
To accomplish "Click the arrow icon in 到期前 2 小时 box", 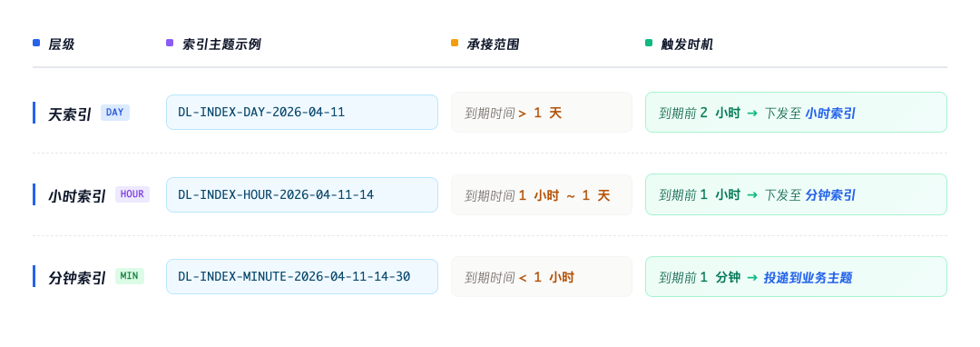I will pos(752,114).
